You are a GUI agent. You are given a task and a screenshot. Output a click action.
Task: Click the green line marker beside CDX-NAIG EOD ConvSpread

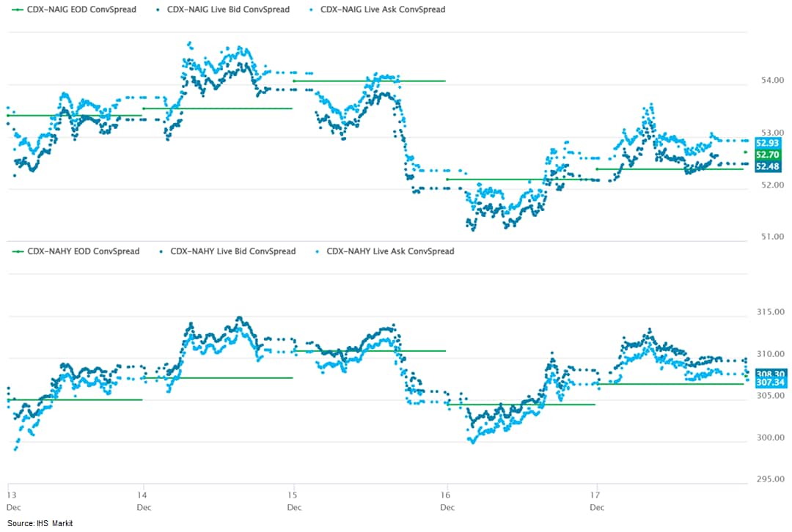point(15,10)
